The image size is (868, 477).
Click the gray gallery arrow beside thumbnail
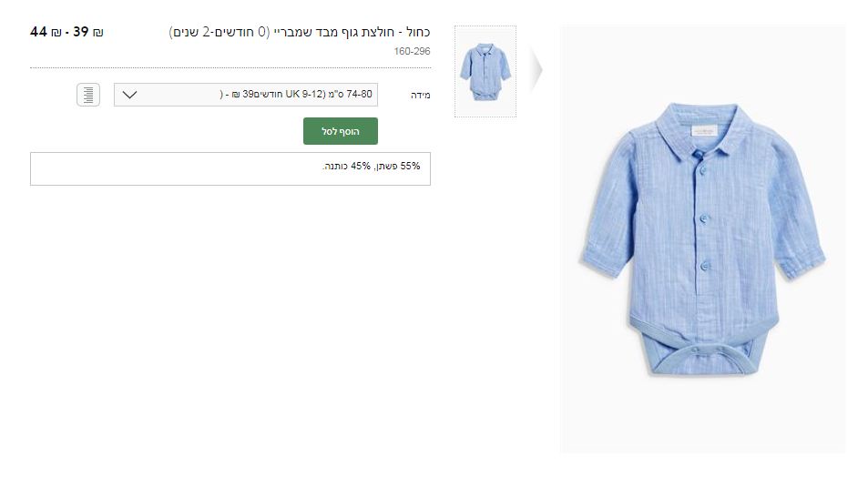pos(536,70)
